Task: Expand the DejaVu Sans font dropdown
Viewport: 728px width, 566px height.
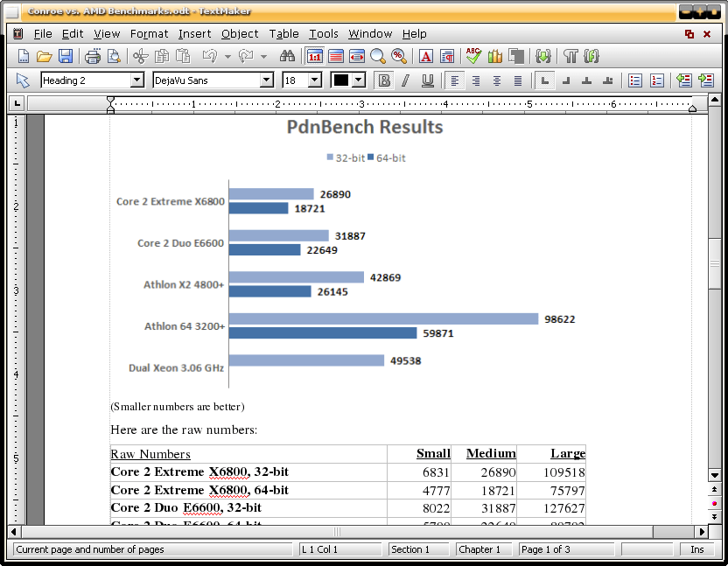Action: coord(267,80)
